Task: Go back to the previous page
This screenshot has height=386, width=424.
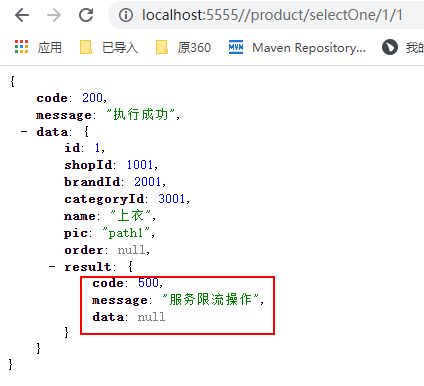Action: click(x=22, y=15)
